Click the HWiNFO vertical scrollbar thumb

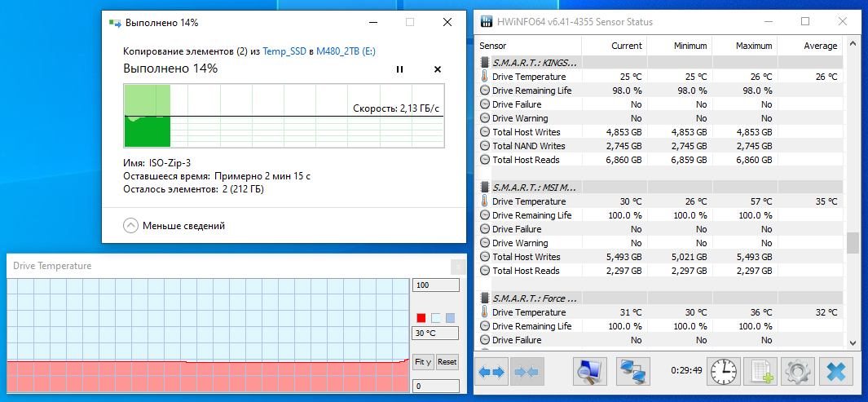[x=853, y=242]
